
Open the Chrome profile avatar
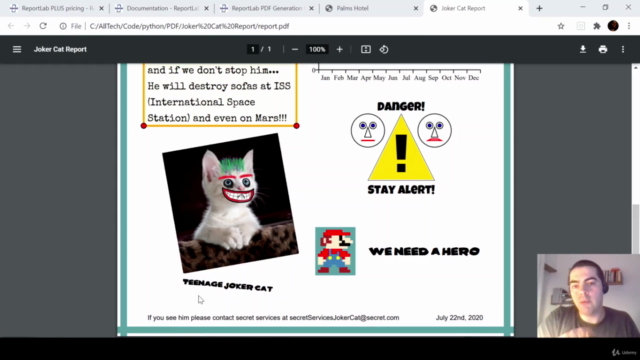613,26
